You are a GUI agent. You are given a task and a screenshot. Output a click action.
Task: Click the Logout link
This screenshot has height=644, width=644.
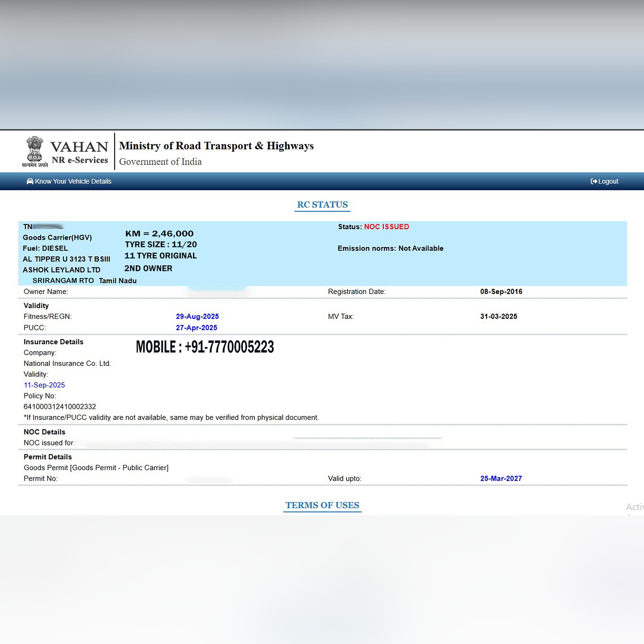tap(604, 181)
